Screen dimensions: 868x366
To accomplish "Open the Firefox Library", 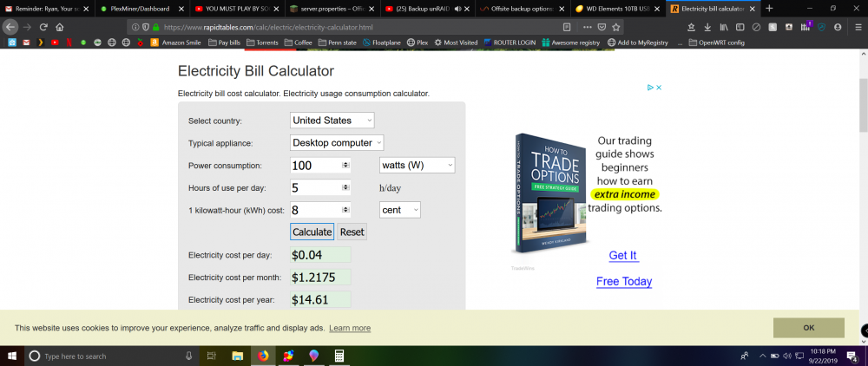I will coord(724,27).
